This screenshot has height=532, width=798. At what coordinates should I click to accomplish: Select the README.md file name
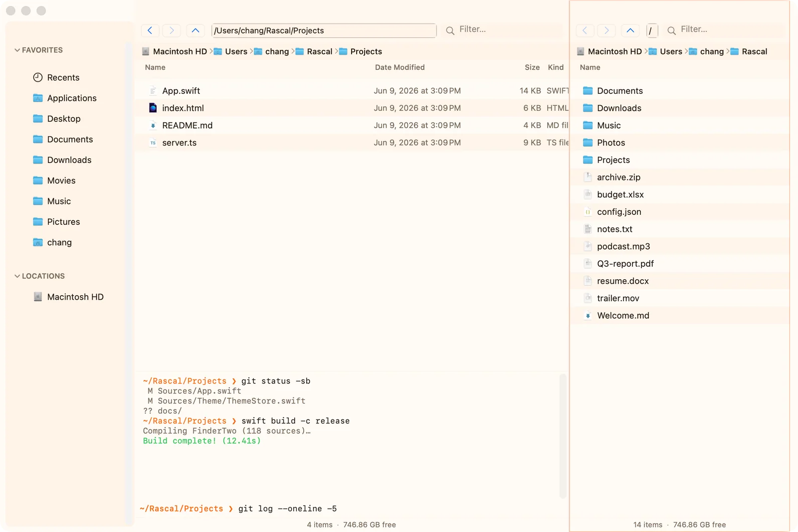coord(188,125)
